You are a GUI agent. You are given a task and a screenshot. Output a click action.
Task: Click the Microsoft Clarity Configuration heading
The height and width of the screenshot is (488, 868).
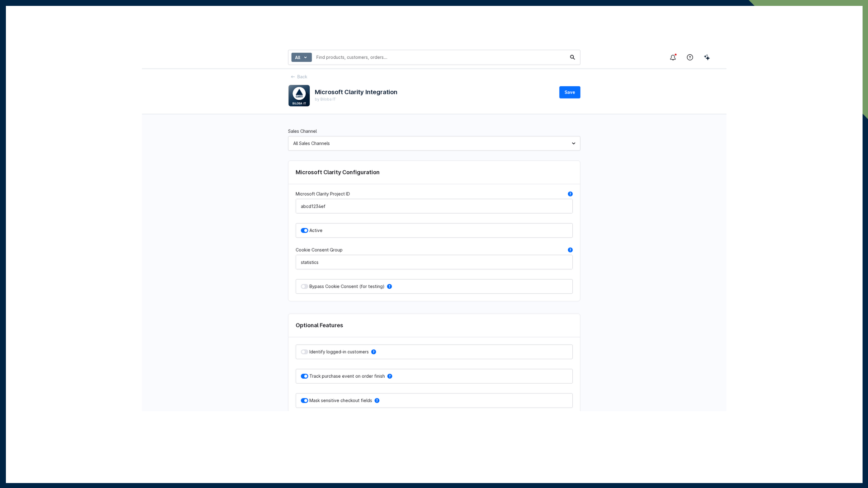[x=337, y=173]
